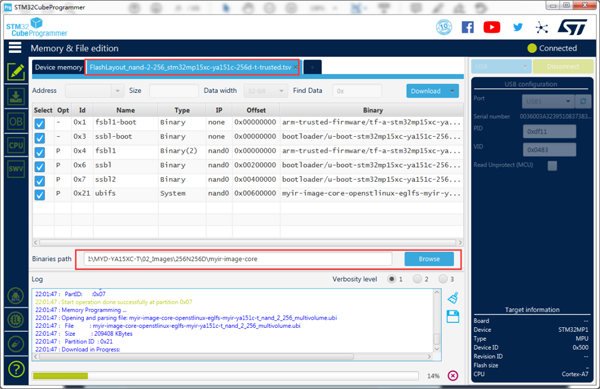Open the Data width 32-bit dropdown
The image size is (600, 389).
point(265,91)
